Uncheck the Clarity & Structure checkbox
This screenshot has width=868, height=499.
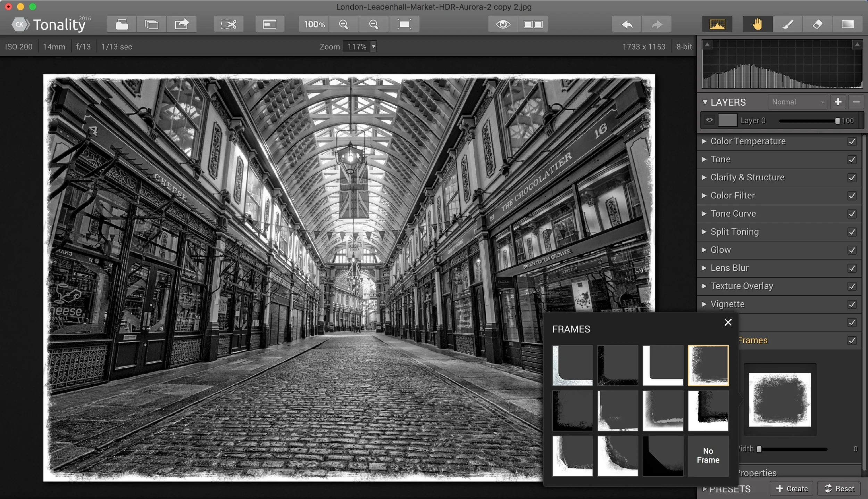coord(852,178)
